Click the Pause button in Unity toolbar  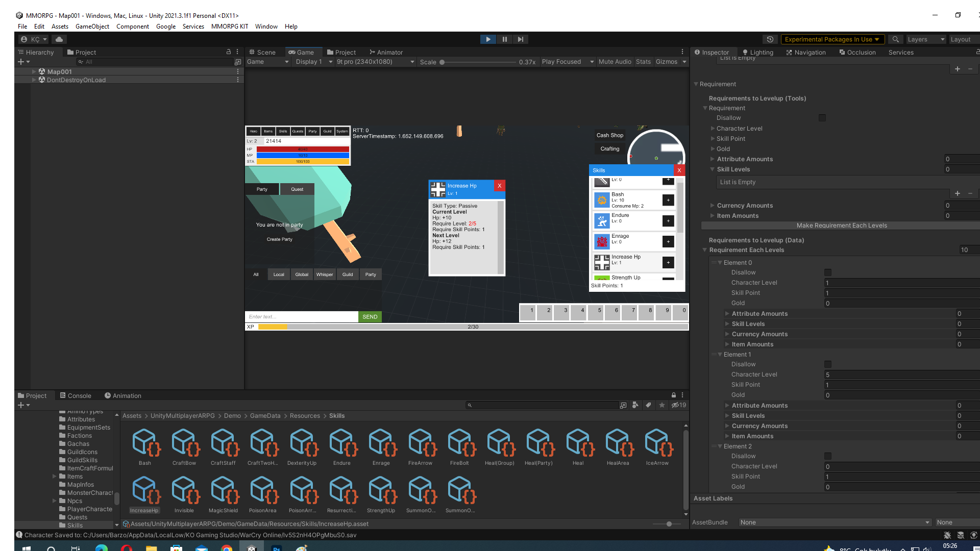click(x=504, y=39)
